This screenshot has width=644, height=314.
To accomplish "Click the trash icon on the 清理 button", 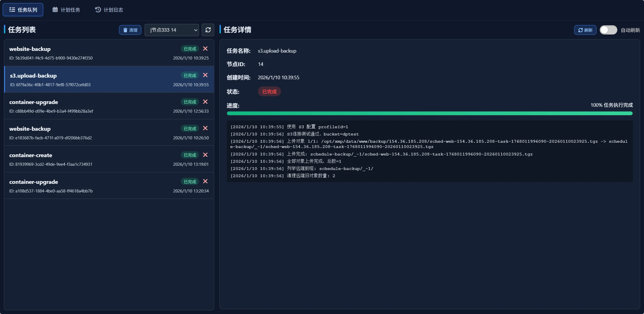I will click(x=126, y=30).
